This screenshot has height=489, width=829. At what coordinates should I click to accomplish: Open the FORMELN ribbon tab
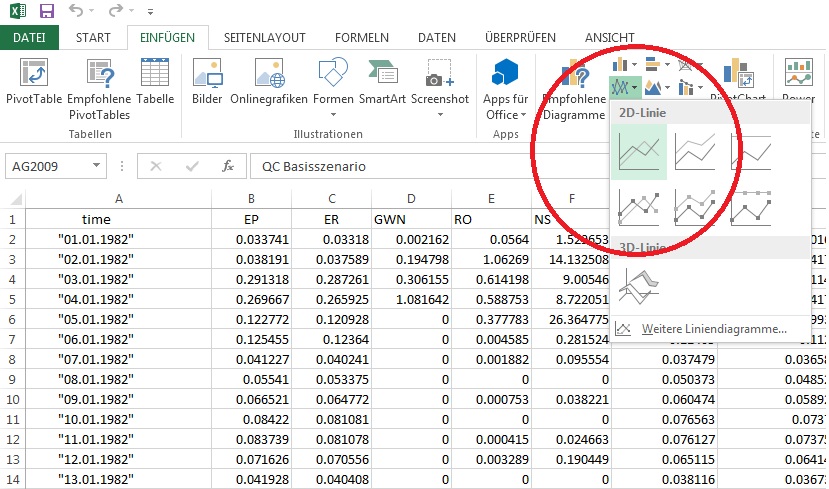(x=361, y=38)
